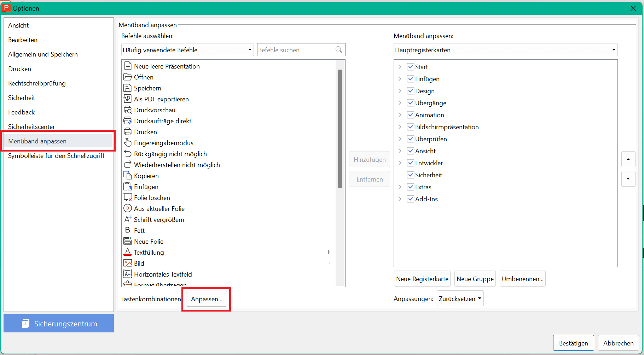Click the Schrift vergrößern icon
Viewport: 644px width, 355px height.
[x=128, y=220]
